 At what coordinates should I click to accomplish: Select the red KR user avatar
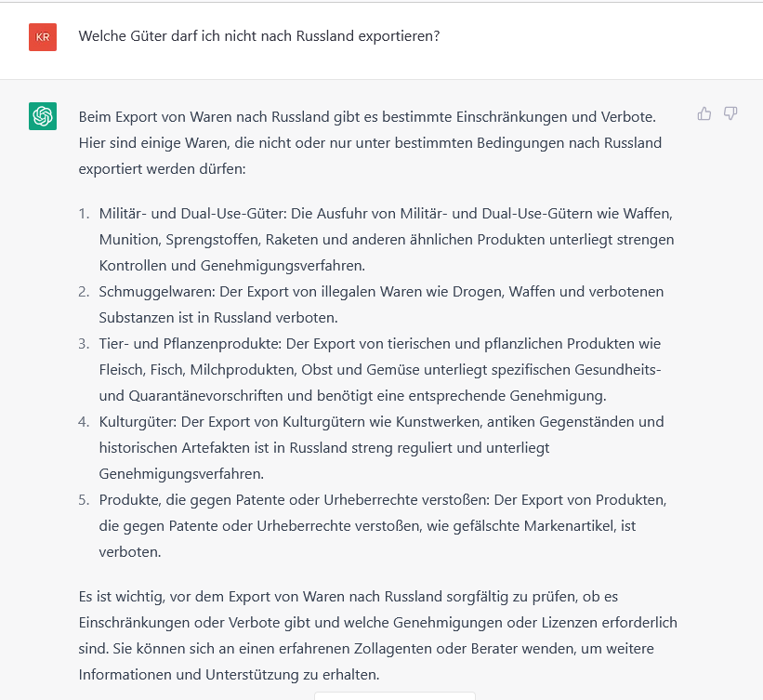(42, 38)
